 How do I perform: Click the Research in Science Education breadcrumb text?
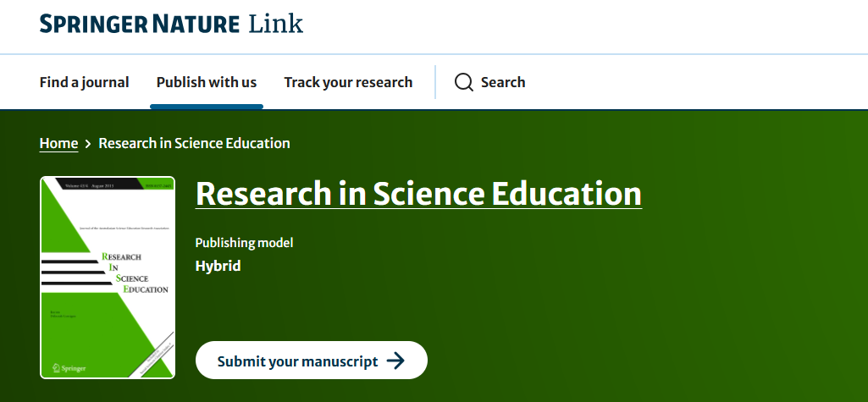(194, 143)
